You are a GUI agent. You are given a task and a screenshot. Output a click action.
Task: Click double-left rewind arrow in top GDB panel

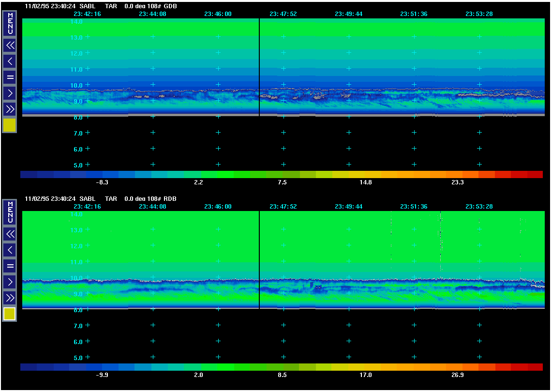coord(10,45)
